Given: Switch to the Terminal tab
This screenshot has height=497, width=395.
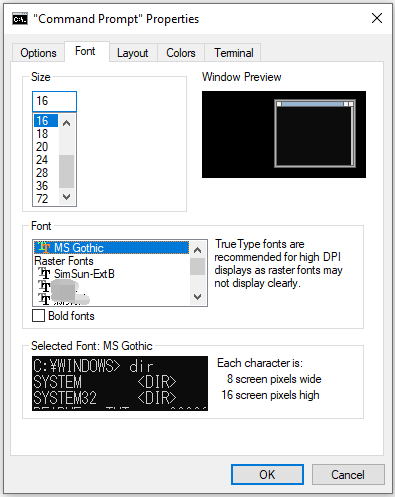Looking at the screenshot, I should coord(233,53).
